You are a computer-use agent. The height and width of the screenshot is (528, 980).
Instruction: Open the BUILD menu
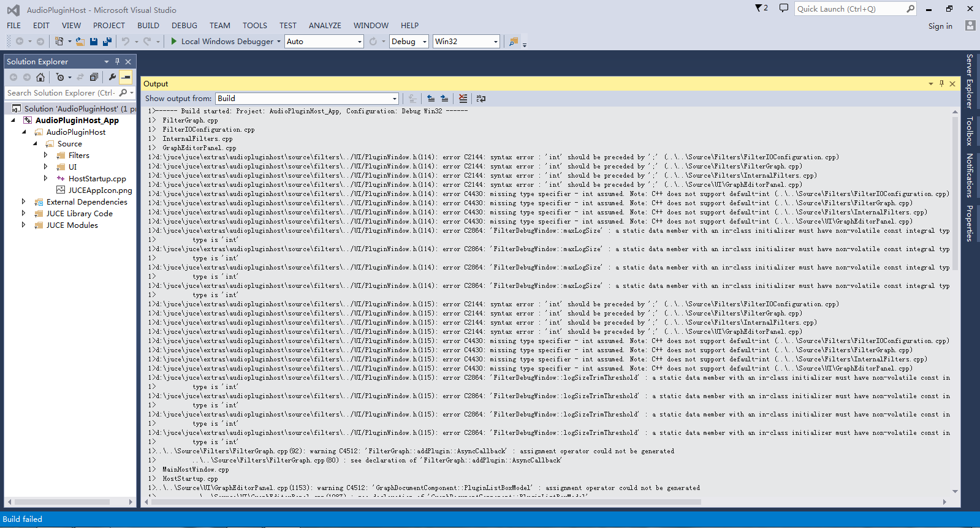148,25
